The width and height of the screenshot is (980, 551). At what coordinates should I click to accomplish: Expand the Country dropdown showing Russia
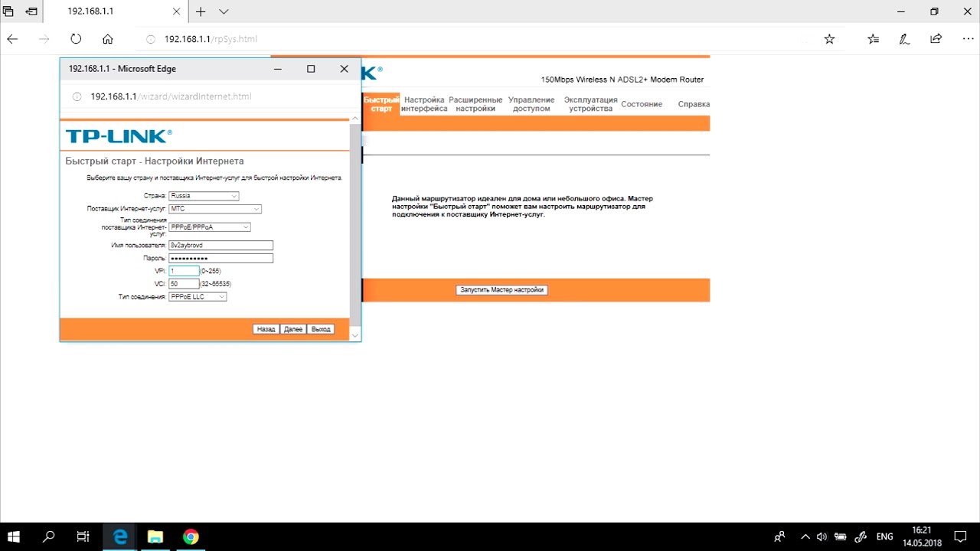pyautogui.click(x=204, y=196)
